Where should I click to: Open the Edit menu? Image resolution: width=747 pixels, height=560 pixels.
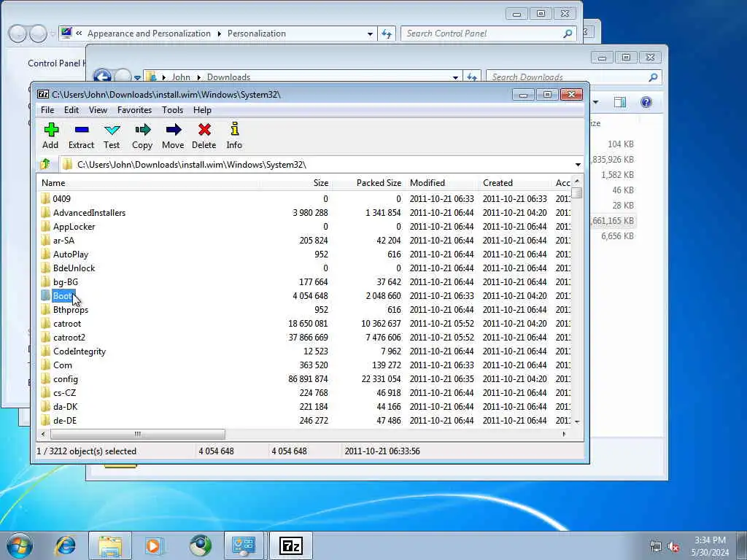pyautogui.click(x=71, y=110)
